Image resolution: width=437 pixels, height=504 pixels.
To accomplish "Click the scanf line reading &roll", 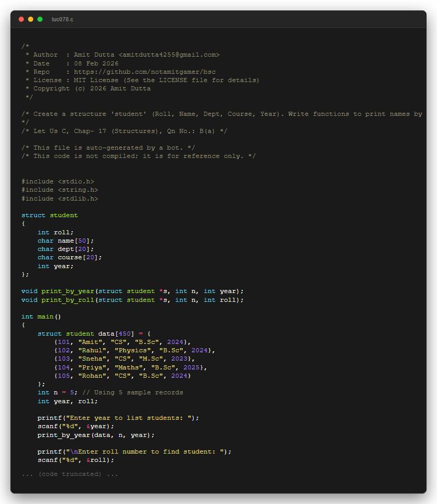I will tap(76, 460).
